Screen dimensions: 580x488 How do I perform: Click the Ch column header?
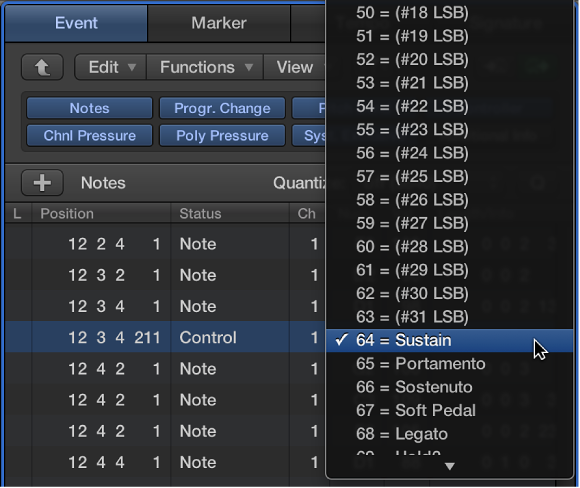click(x=307, y=213)
